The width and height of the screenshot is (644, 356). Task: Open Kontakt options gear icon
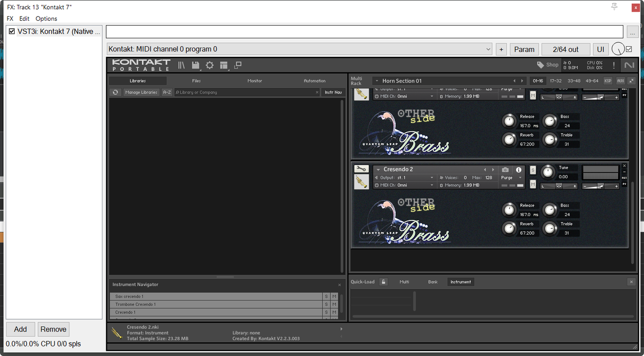[210, 65]
